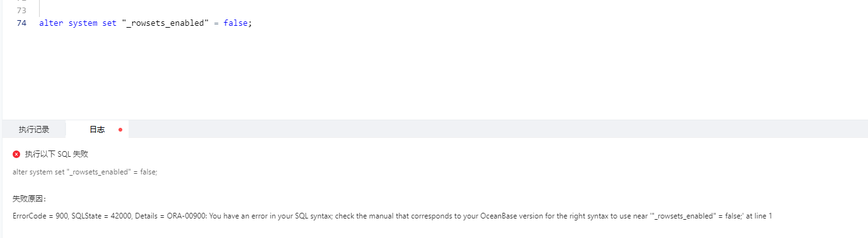Click the empty editor area below line 74

click(435, 72)
